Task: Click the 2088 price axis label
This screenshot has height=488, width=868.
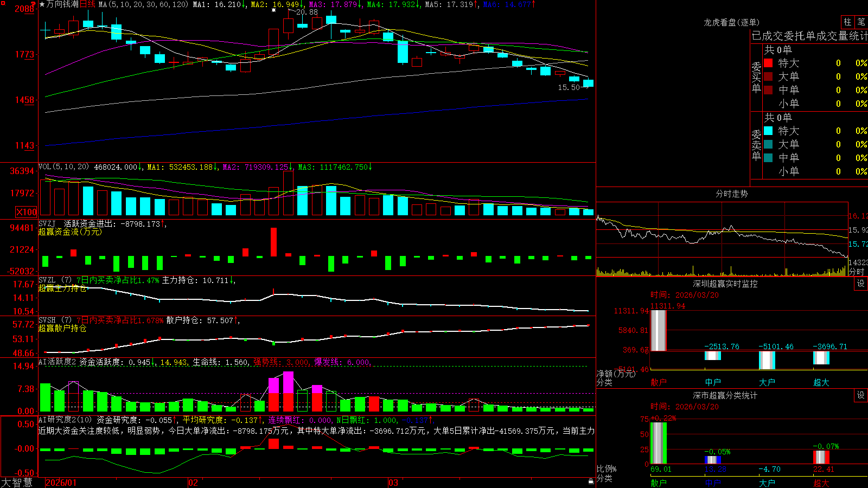Action: tap(24, 9)
